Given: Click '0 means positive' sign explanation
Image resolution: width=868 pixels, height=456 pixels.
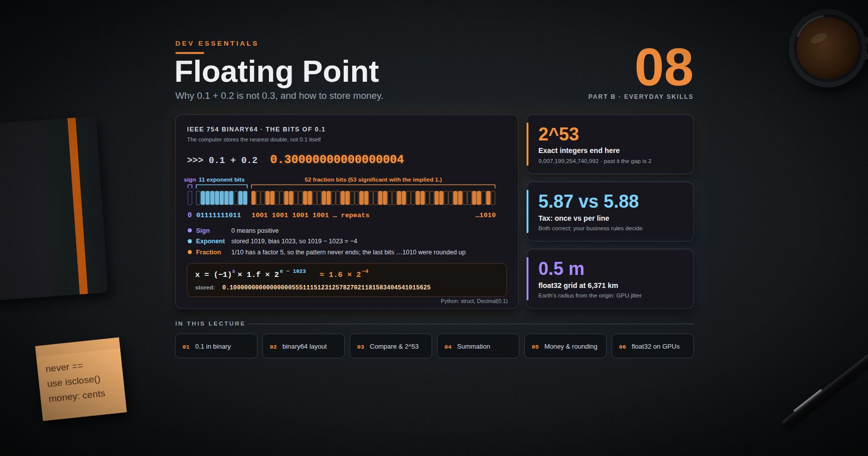Looking at the screenshot, I should (255, 231).
